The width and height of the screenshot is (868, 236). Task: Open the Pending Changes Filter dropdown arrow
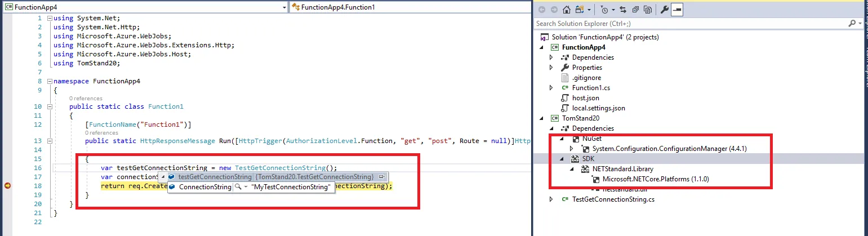click(x=612, y=10)
